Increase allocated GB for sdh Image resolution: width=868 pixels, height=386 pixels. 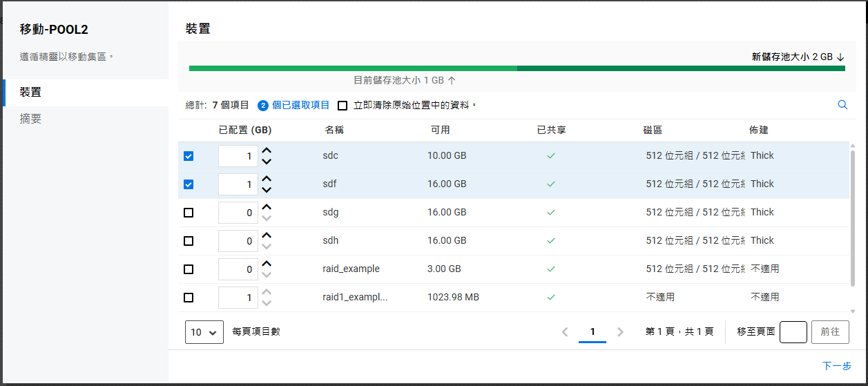[x=267, y=235]
